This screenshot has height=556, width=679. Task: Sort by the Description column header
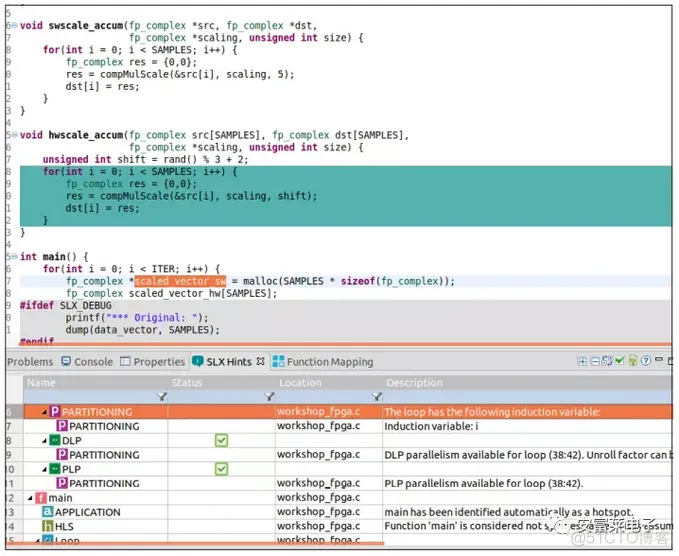click(x=527, y=383)
